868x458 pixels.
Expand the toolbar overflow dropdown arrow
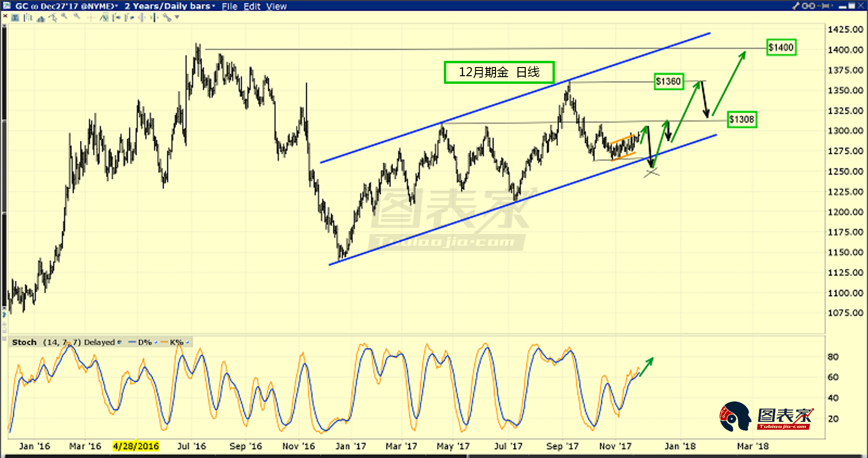(x=177, y=17)
